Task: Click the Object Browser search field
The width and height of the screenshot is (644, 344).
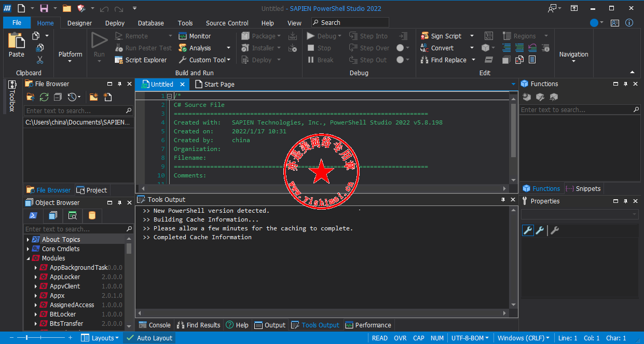Action: [78, 229]
